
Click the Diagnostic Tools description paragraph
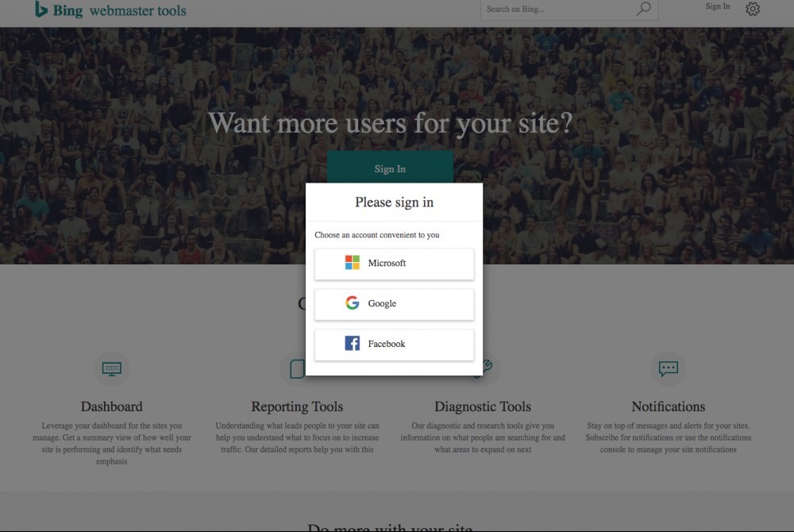pos(483,438)
